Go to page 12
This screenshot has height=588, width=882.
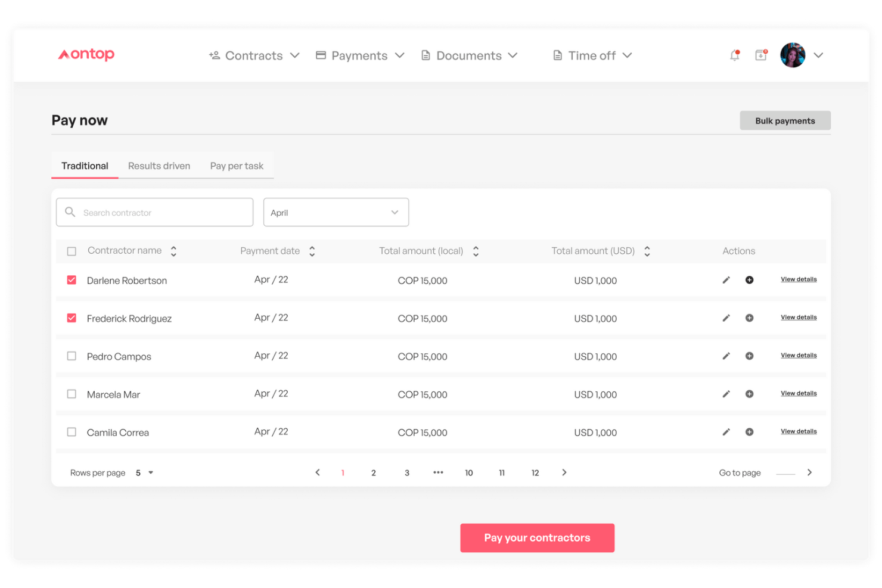[535, 473]
